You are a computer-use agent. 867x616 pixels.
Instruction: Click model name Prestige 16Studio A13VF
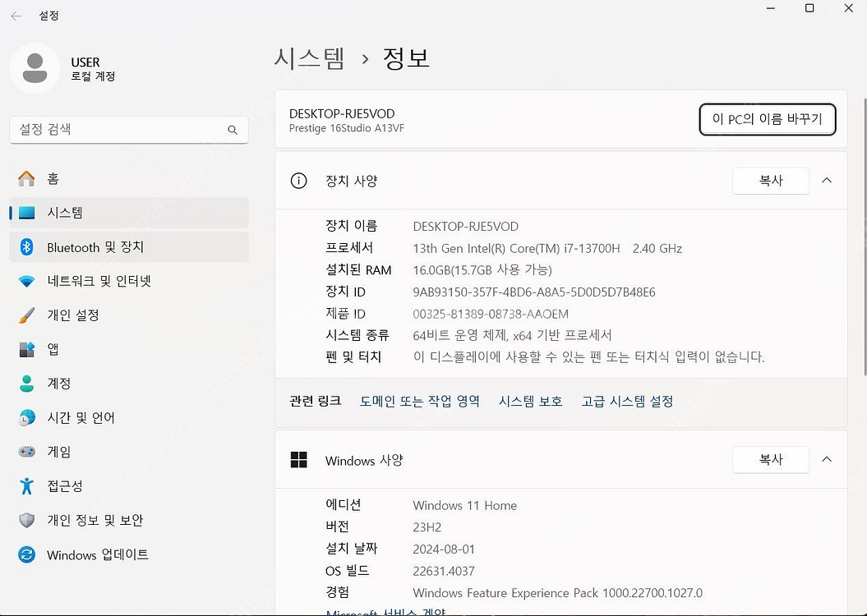[347, 128]
